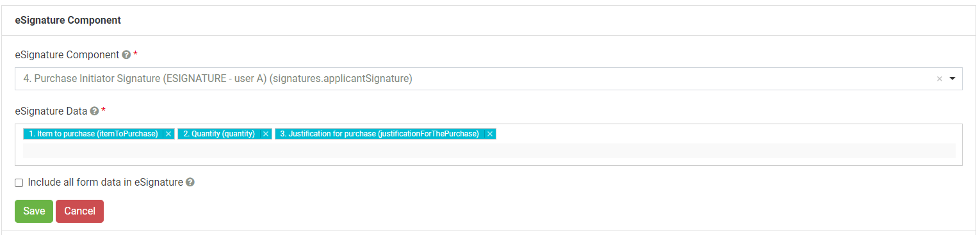
Task: Select the Quantity (quantity) tag chip
Action: [219, 134]
